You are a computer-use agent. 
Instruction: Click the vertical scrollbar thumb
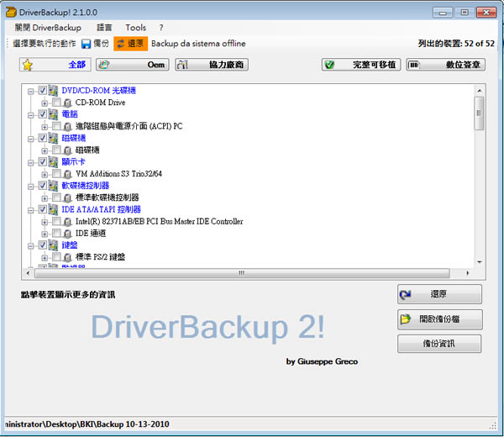[x=479, y=113]
